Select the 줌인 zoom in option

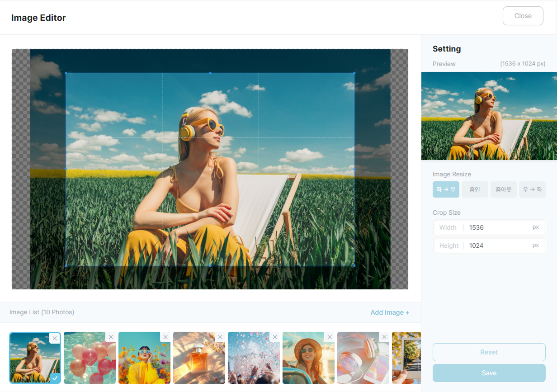coord(475,189)
